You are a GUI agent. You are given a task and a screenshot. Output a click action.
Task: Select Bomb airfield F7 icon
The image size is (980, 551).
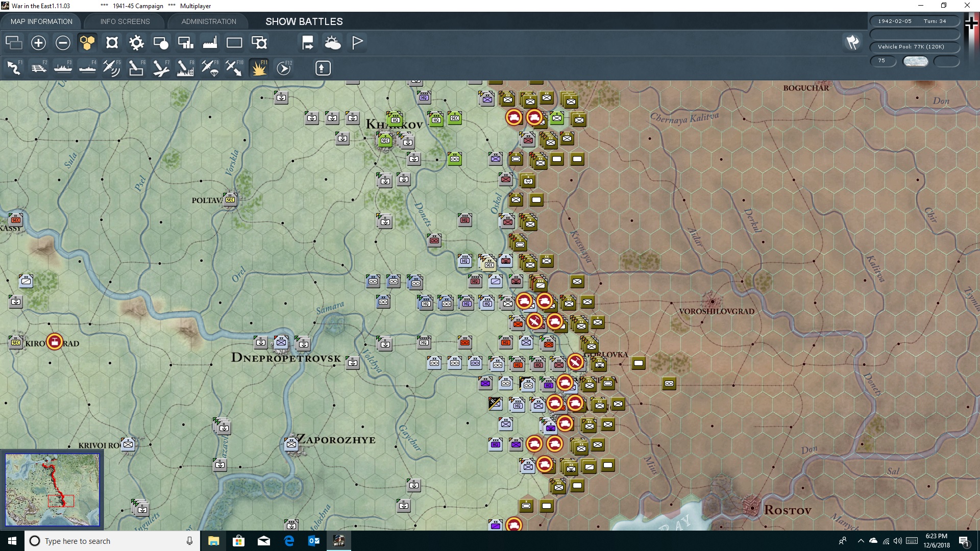[161, 68]
